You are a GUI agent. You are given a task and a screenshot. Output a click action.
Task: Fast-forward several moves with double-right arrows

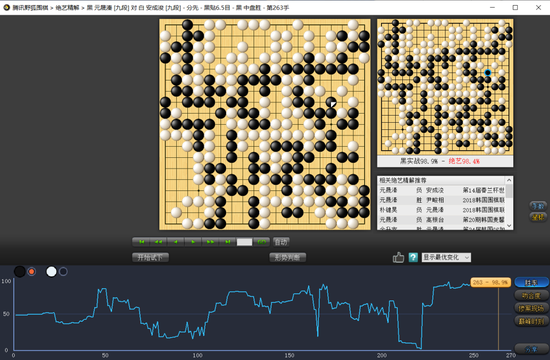pos(210,242)
